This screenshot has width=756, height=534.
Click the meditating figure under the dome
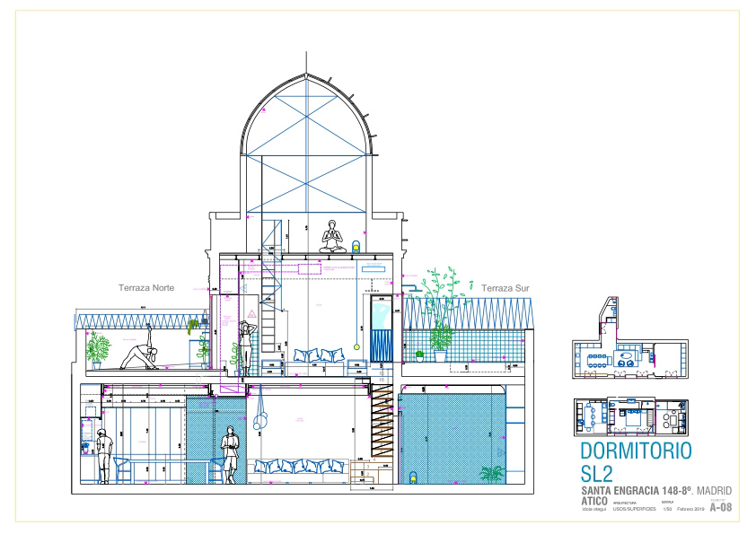[x=333, y=237]
